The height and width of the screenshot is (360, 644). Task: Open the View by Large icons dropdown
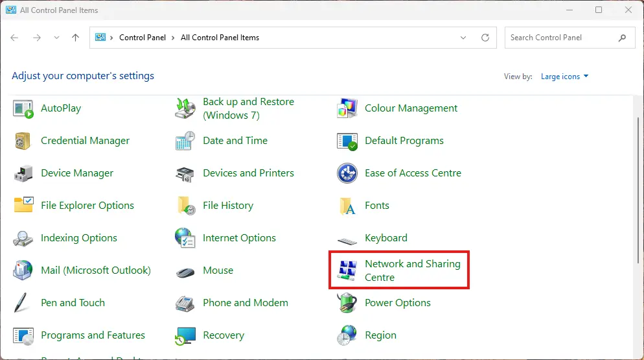pyautogui.click(x=564, y=77)
